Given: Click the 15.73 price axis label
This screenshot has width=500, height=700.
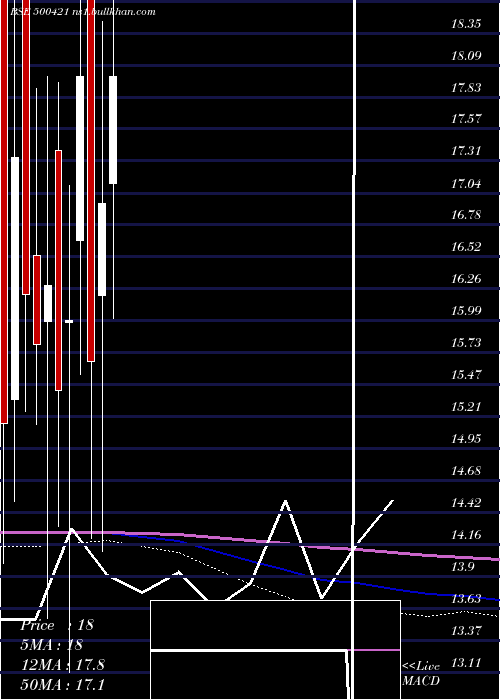Looking at the screenshot, I should pos(466,343).
